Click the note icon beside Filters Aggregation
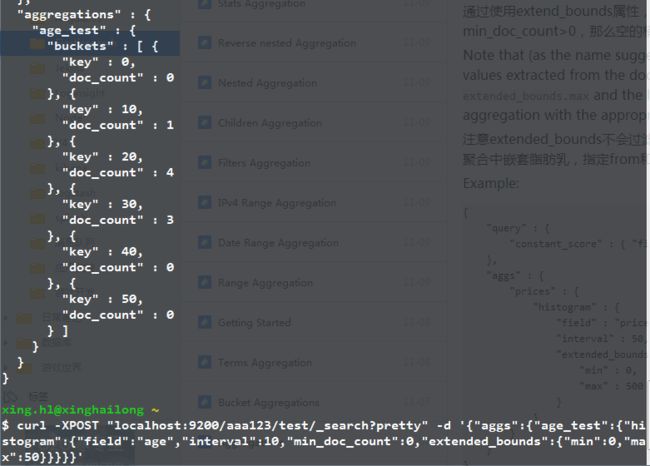The height and width of the screenshot is (466, 650). tap(204, 163)
